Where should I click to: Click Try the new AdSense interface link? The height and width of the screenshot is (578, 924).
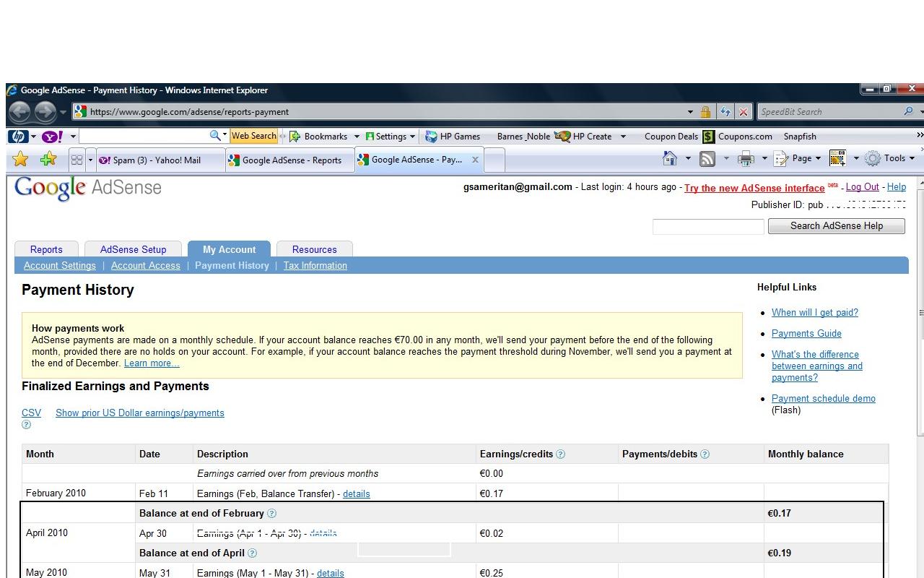[754, 188]
